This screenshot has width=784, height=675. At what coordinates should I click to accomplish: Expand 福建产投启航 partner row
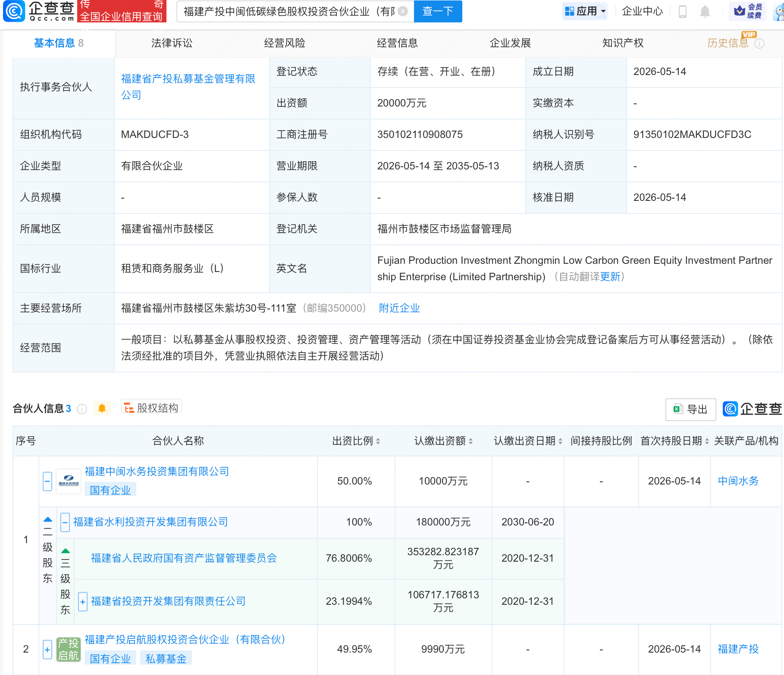(47, 650)
